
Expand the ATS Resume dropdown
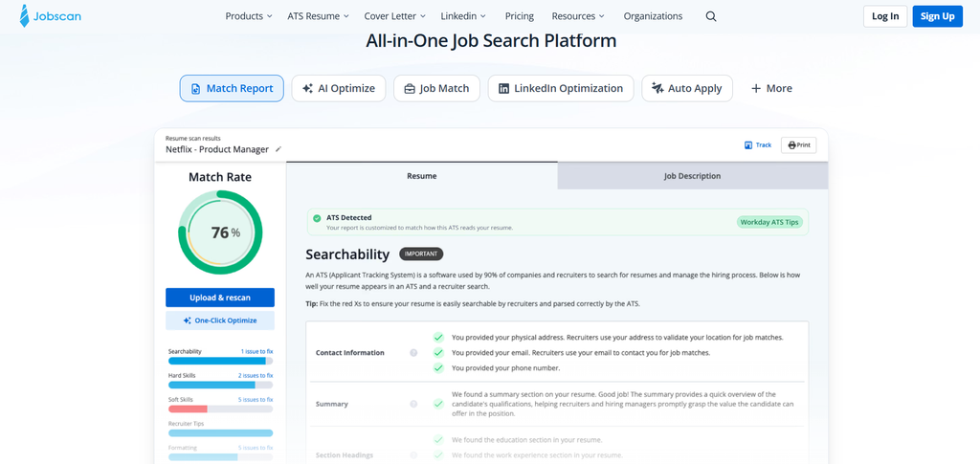[x=318, y=16]
